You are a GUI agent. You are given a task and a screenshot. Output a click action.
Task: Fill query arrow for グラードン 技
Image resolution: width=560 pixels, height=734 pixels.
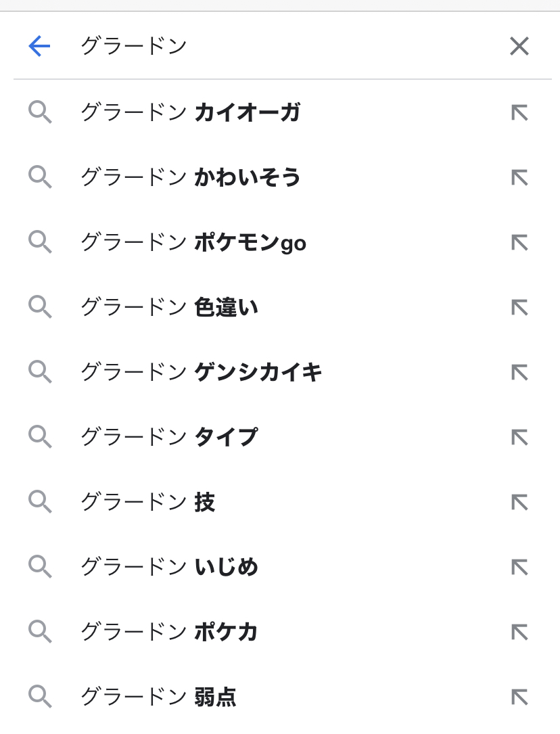[519, 502]
